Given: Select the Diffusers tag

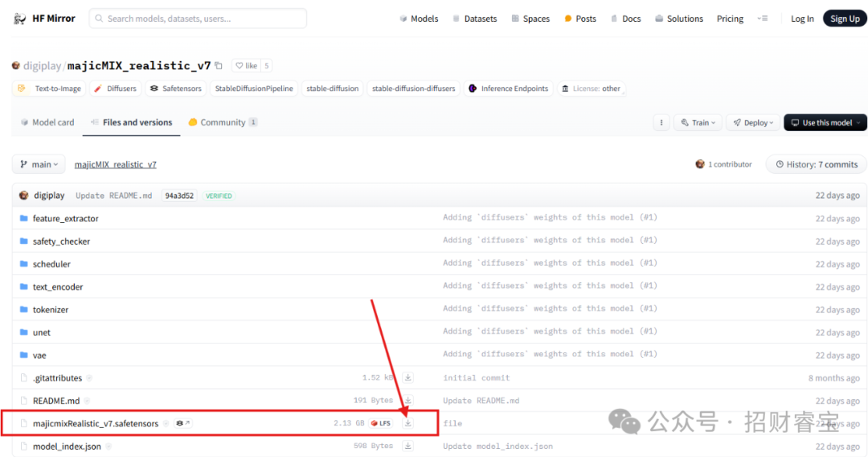Looking at the screenshot, I should point(116,88).
